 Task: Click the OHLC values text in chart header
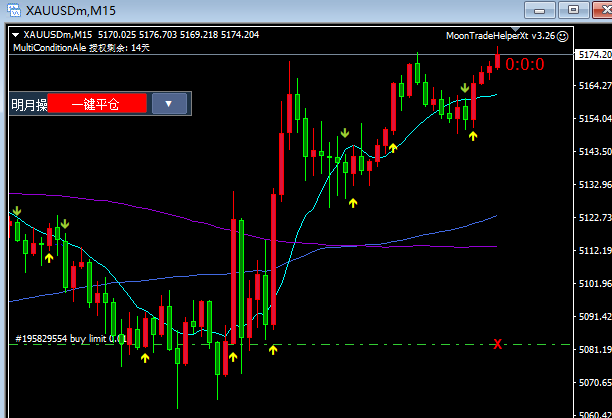tap(178, 35)
